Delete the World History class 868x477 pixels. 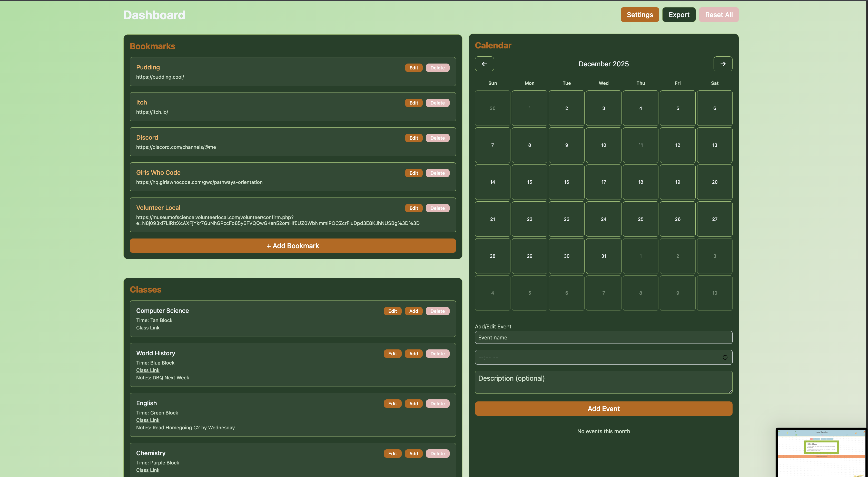point(437,354)
